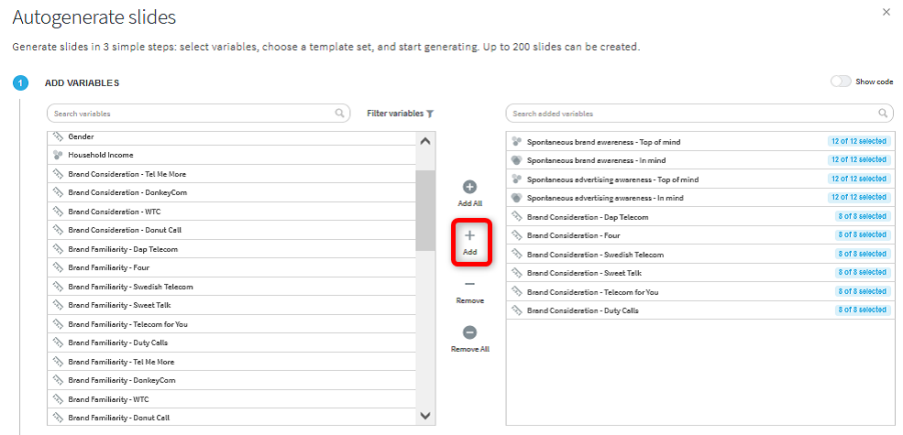Select Brand Familiarity - DonkeyCom
Screen dimensions: 903x435
coord(232,380)
